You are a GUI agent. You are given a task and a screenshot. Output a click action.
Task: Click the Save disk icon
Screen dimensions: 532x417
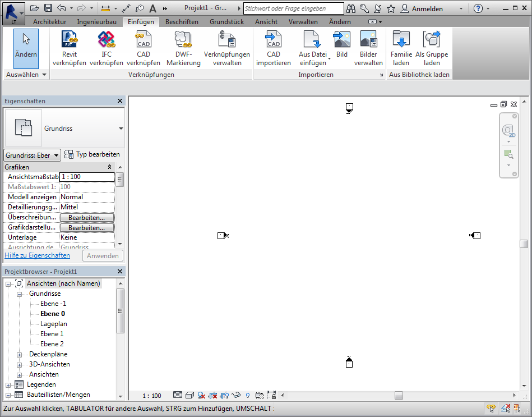point(48,8)
